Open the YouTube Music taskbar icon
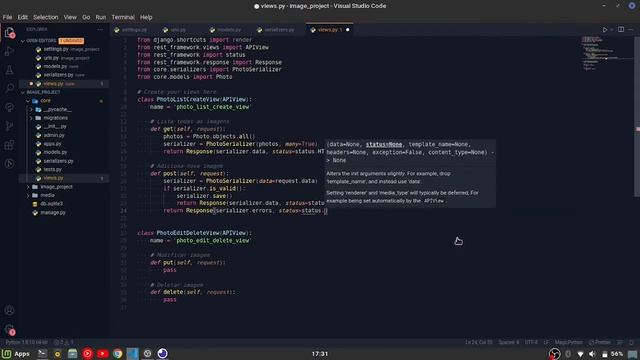The image size is (640, 360). click(87, 353)
